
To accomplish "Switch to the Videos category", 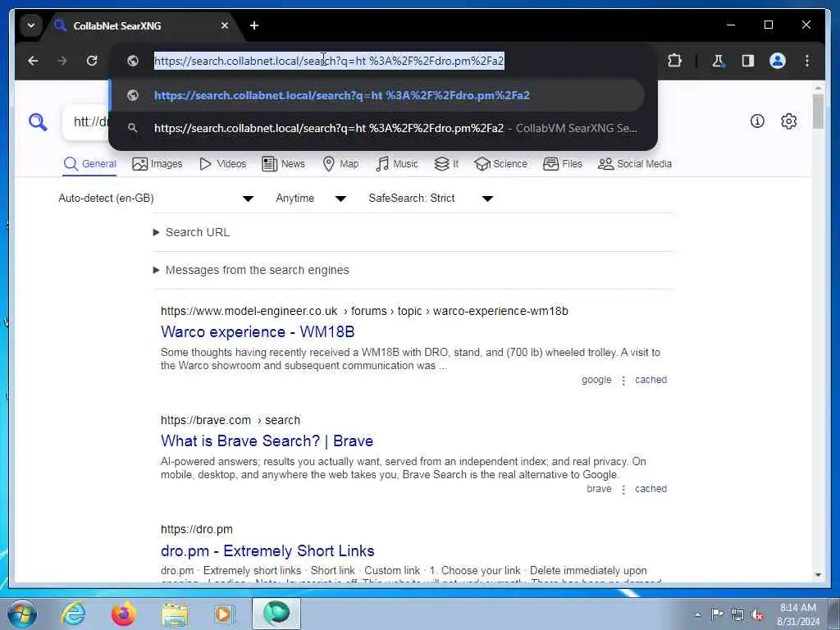I will tap(223, 164).
